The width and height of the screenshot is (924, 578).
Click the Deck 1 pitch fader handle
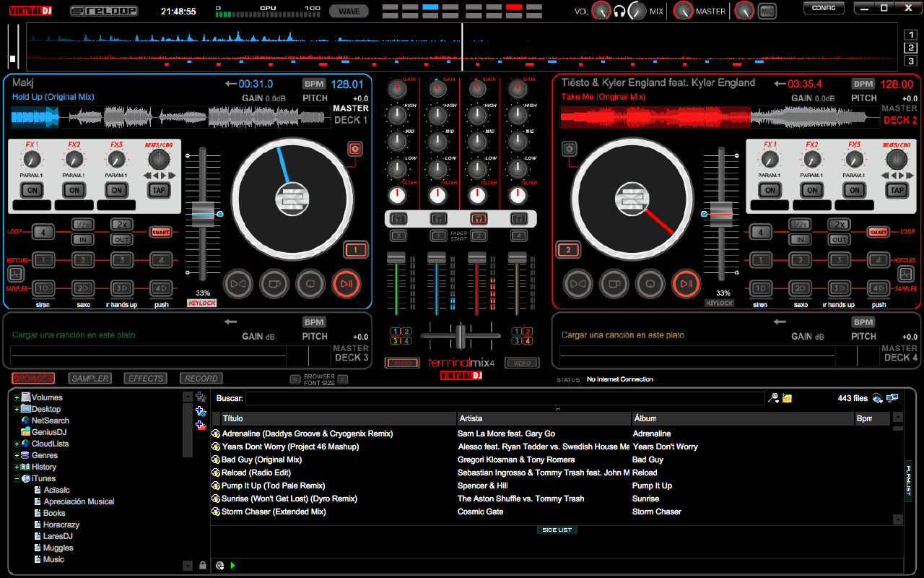coord(203,215)
